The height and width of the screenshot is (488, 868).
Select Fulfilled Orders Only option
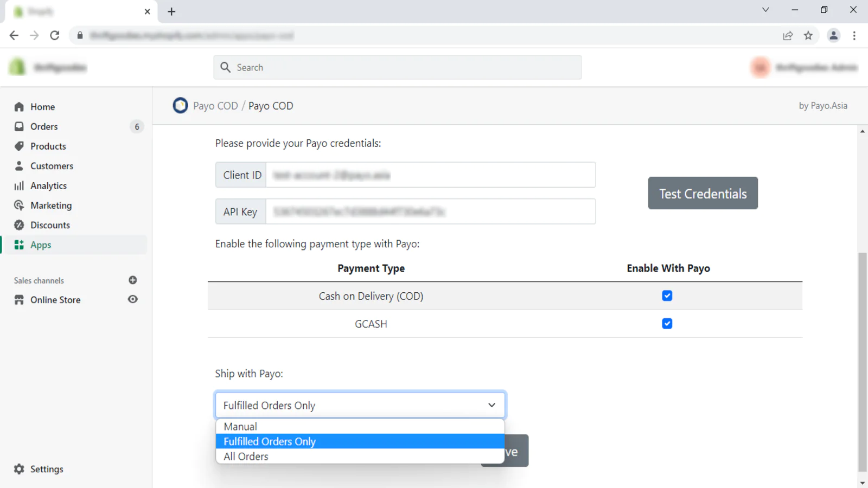click(360, 441)
